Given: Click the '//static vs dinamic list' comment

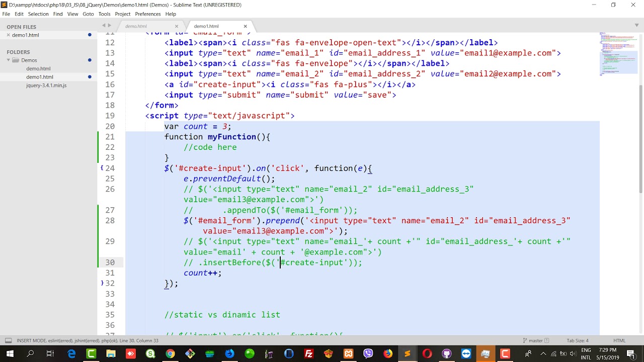Looking at the screenshot, I should point(222,315).
